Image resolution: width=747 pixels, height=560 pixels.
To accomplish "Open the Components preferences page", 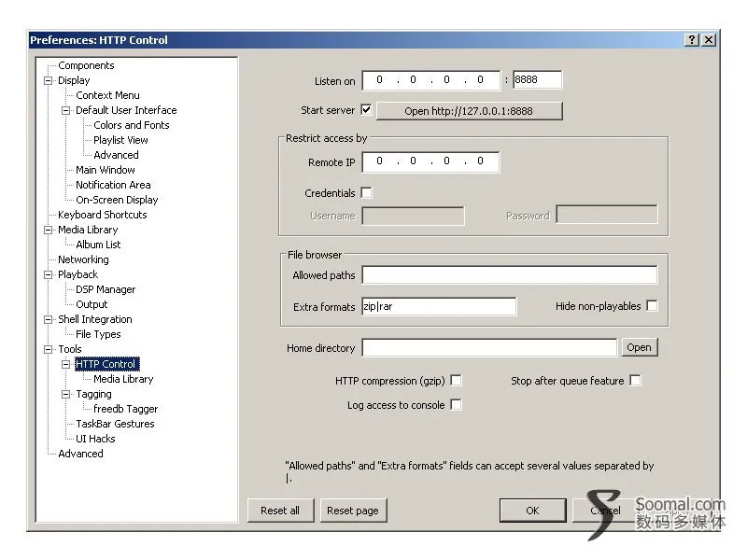I will [x=86, y=65].
